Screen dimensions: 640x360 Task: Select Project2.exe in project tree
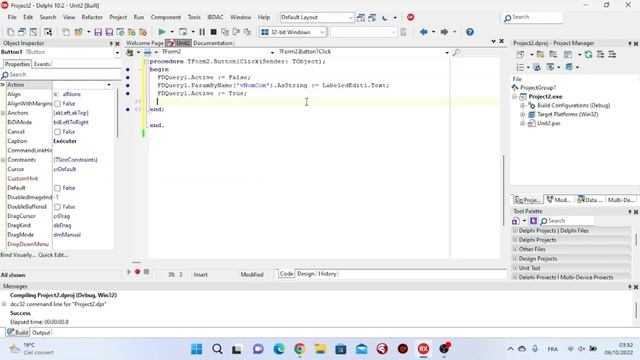(x=545, y=97)
